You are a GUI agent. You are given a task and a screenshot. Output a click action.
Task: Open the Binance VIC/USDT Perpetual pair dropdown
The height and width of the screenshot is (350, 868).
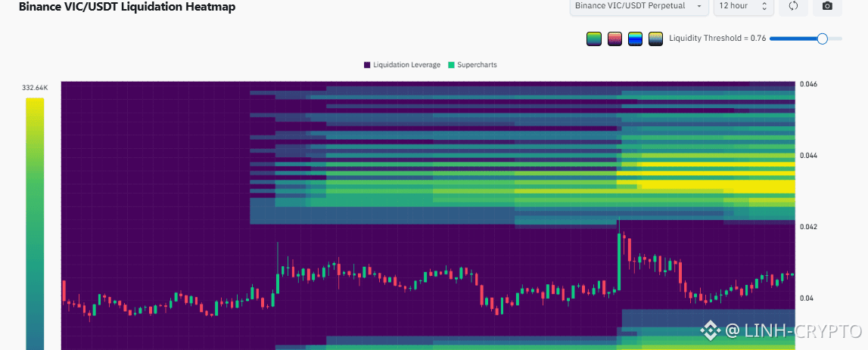tap(639, 6)
